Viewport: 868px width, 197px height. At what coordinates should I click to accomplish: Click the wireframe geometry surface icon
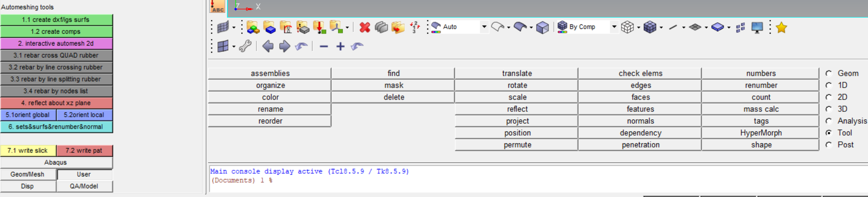point(497,27)
